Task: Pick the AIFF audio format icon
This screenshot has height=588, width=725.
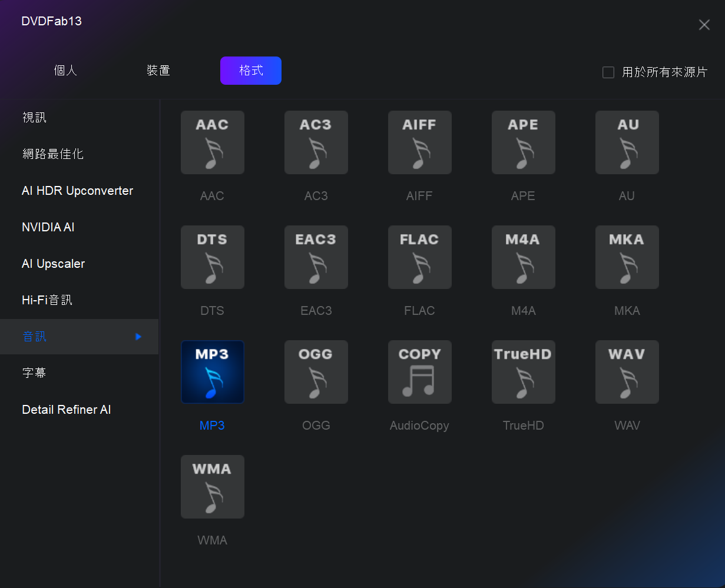Action: (x=420, y=142)
